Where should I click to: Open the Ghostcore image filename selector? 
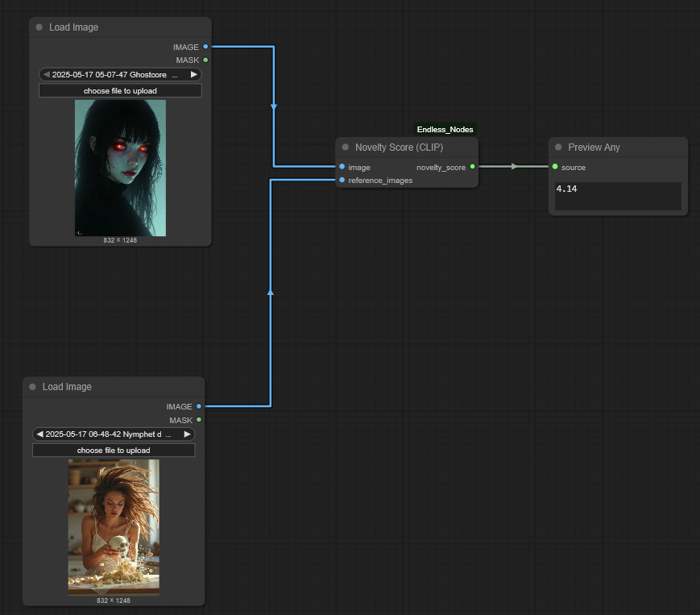tap(113, 73)
